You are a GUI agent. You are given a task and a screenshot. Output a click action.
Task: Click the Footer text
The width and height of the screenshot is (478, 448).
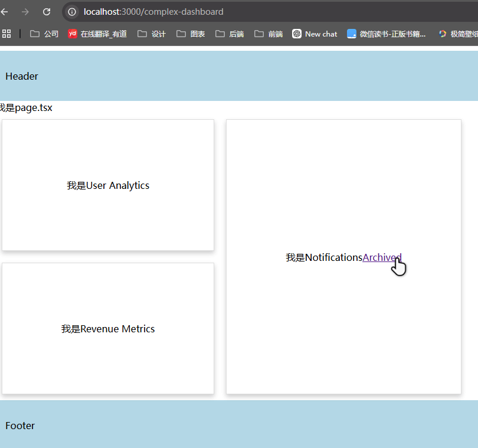coord(20,426)
